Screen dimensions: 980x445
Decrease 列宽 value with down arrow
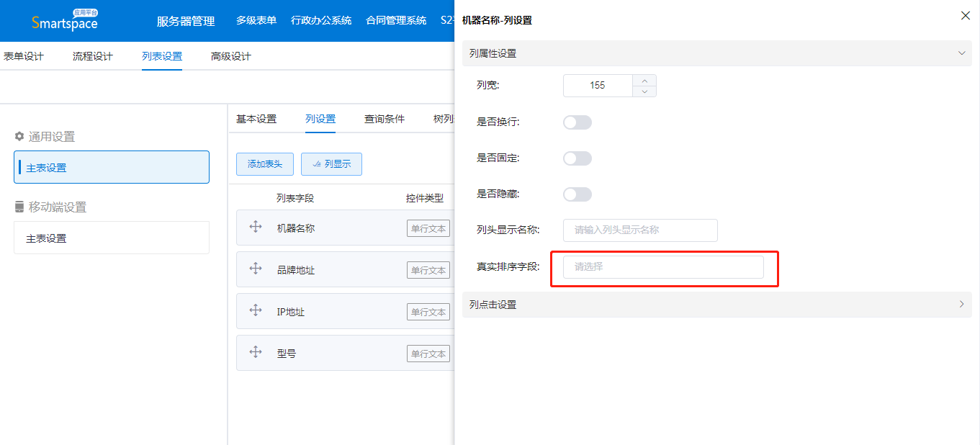point(644,91)
